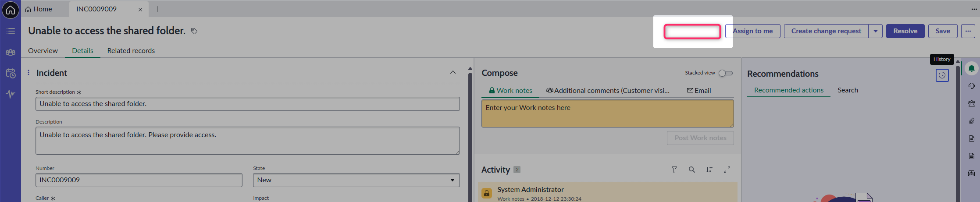Open the more actions ellipsis menu
This screenshot has height=202, width=980.
tap(968, 31)
